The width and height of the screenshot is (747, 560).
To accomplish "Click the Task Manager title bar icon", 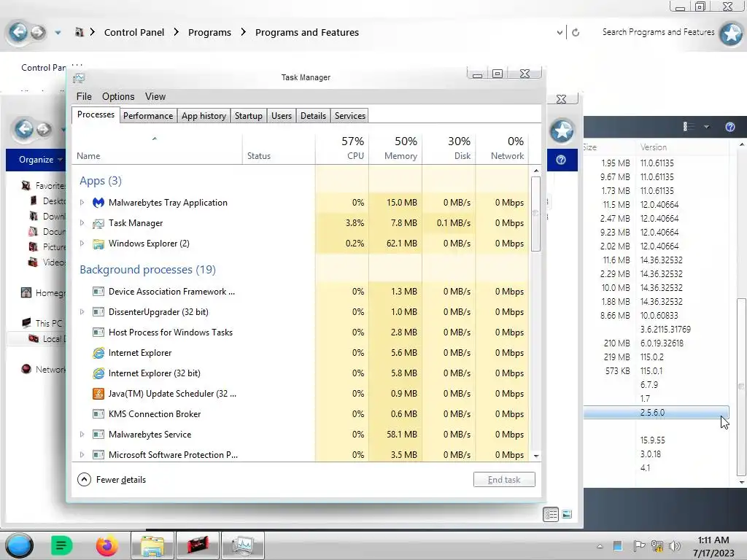I will (x=79, y=77).
